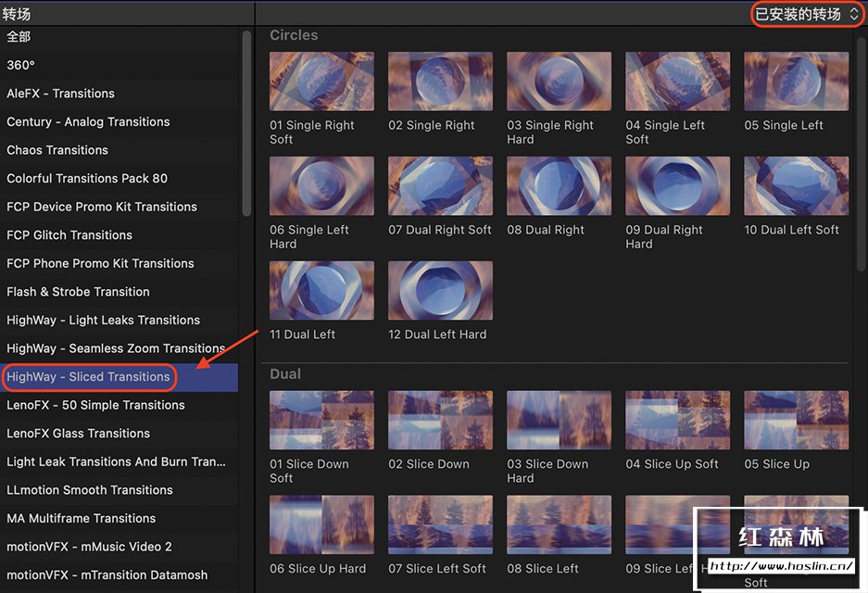Open LenoFX Glass Transitions category
868x593 pixels.
point(119,433)
